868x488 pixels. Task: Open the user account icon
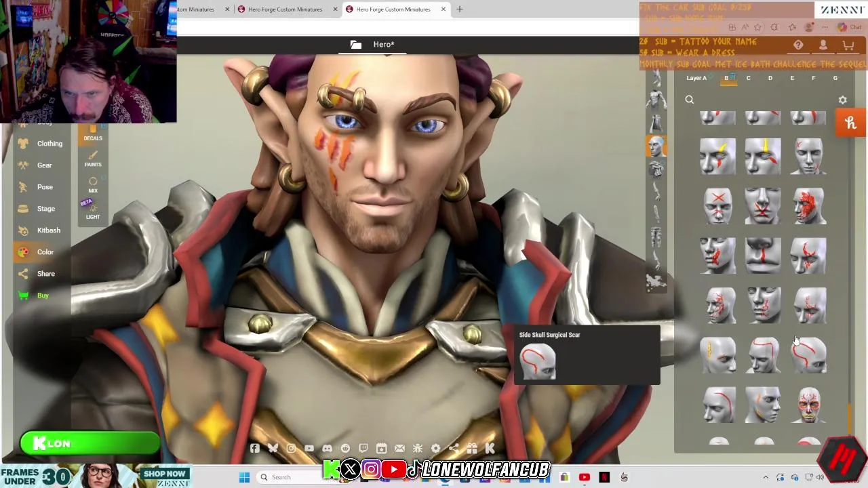823,45
